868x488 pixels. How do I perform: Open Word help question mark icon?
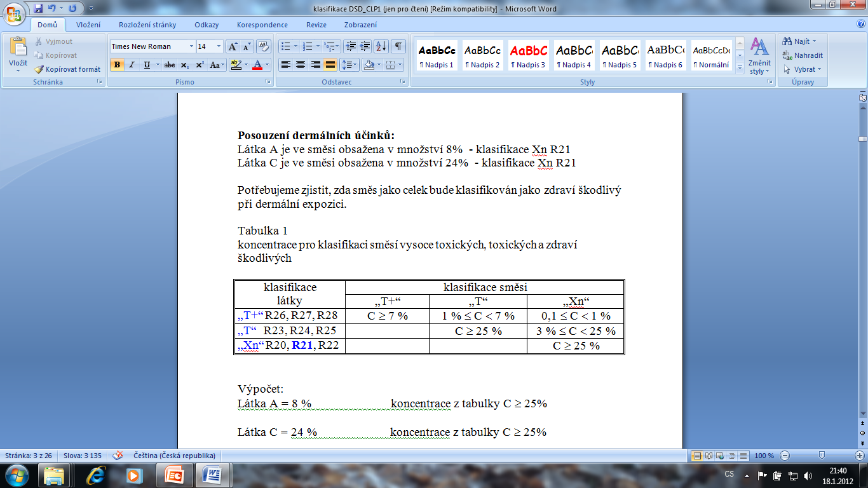coord(860,24)
